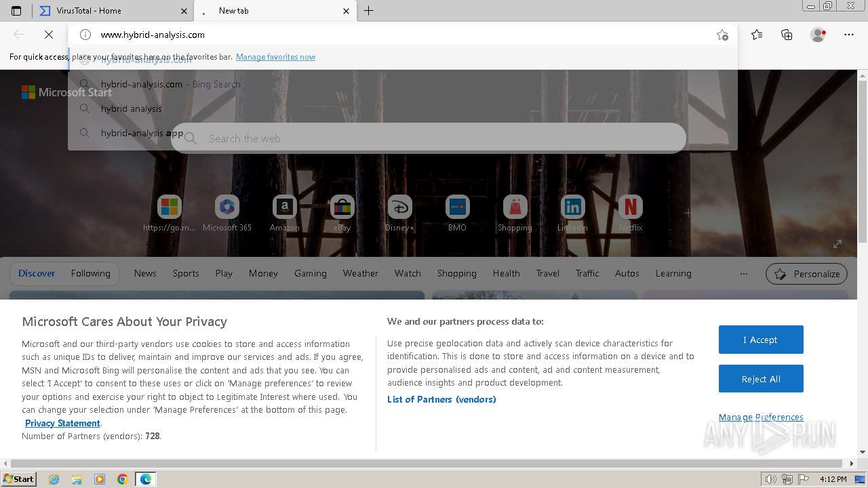The height and width of the screenshot is (488, 868).
Task: Select the New tab tab
Action: 275,11
